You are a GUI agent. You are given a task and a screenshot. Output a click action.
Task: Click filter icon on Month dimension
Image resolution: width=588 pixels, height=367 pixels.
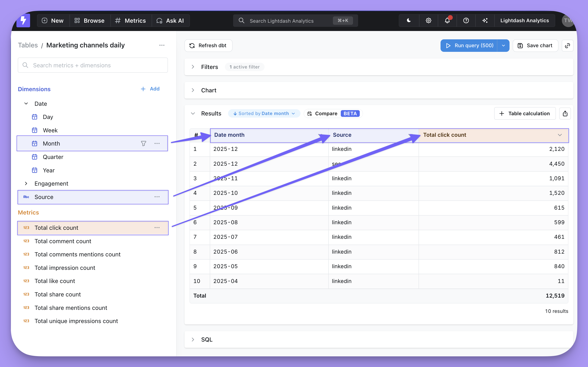click(144, 144)
